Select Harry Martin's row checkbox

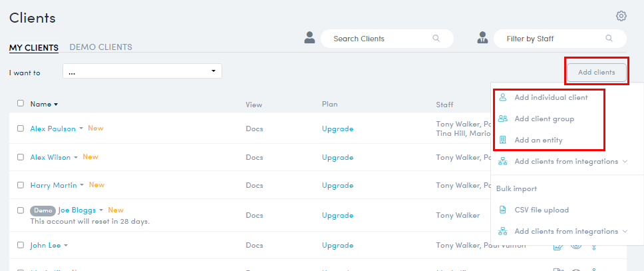pos(21,184)
